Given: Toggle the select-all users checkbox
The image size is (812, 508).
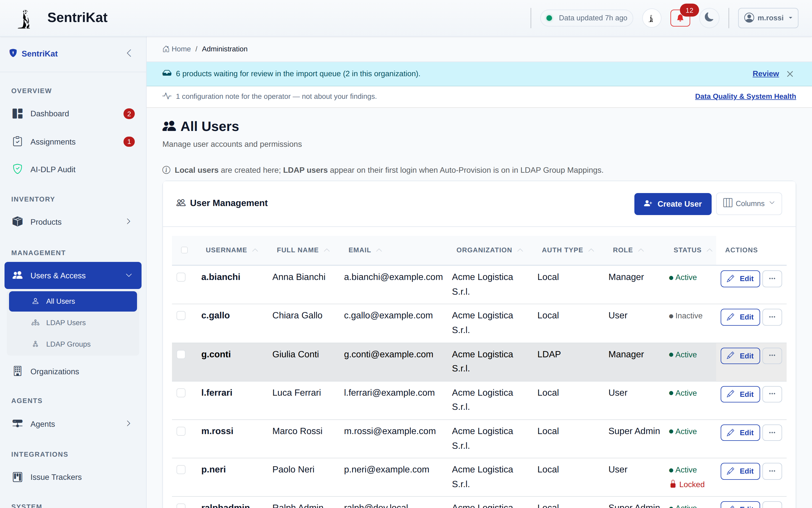Looking at the screenshot, I should click(x=184, y=250).
